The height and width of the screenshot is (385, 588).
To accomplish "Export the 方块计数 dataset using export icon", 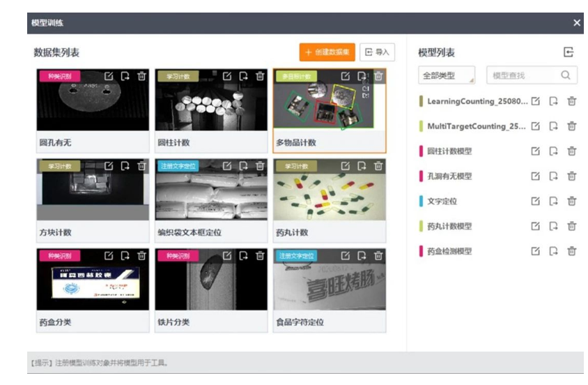I will [125, 166].
